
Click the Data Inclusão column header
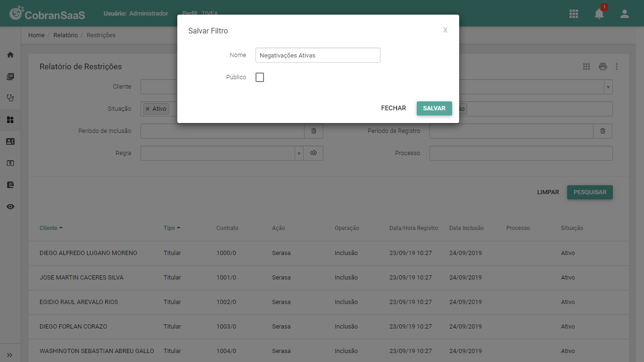click(466, 228)
